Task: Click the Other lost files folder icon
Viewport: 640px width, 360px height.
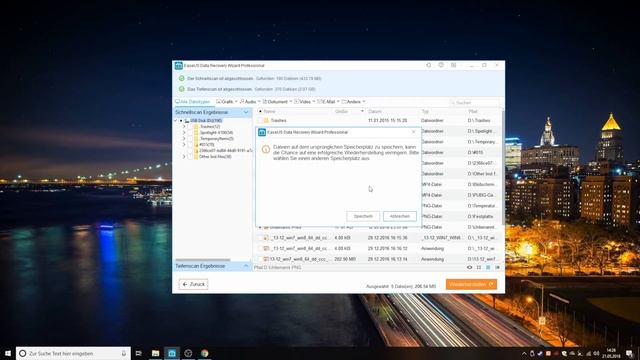Action: pyautogui.click(x=196, y=157)
